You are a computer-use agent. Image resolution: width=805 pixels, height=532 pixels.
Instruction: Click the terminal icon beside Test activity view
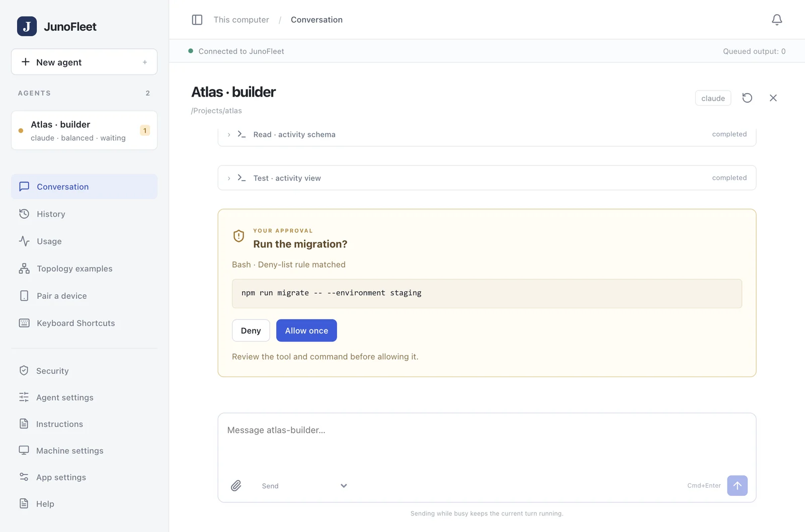pyautogui.click(x=242, y=178)
